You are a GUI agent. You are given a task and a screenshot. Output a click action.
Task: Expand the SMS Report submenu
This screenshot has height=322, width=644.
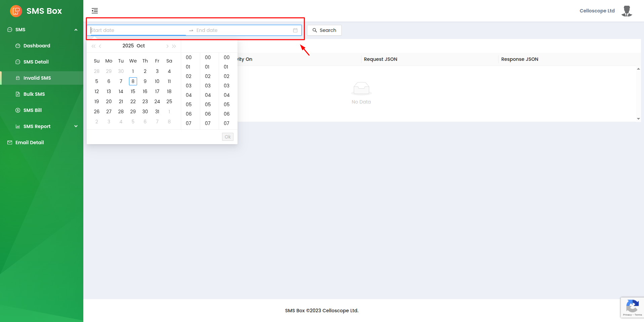tap(76, 126)
